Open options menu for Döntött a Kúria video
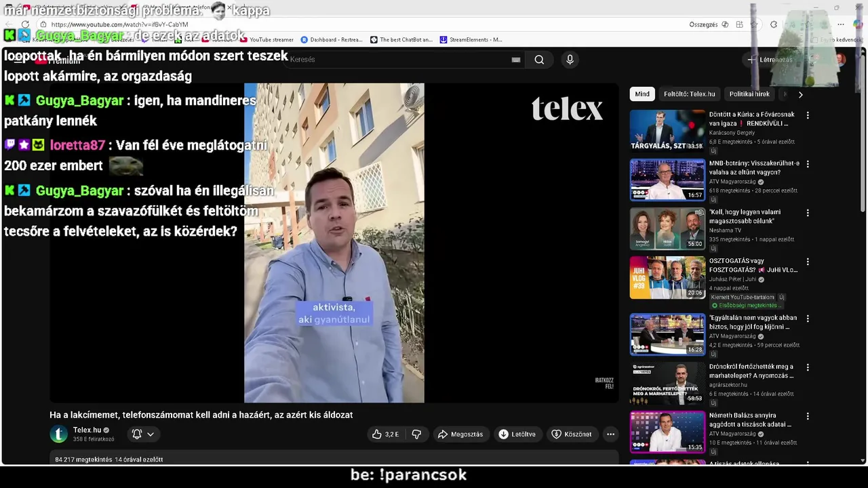 [808, 115]
